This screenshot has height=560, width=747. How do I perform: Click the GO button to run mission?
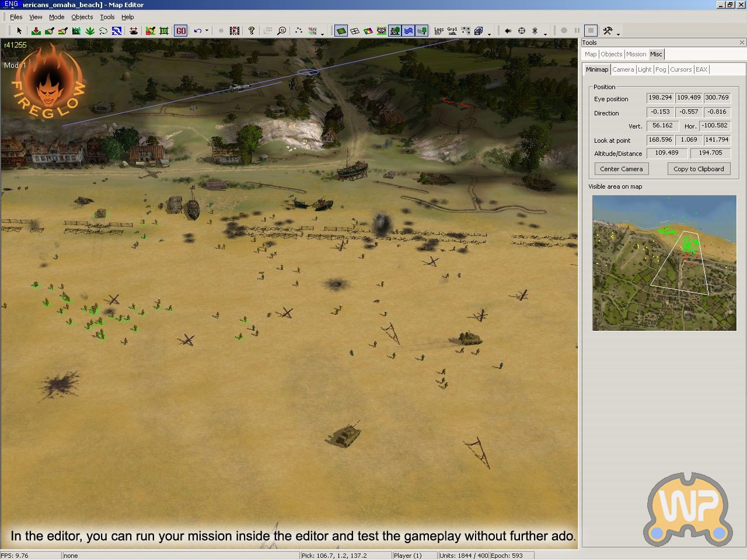pyautogui.click(x=181, y=31)
